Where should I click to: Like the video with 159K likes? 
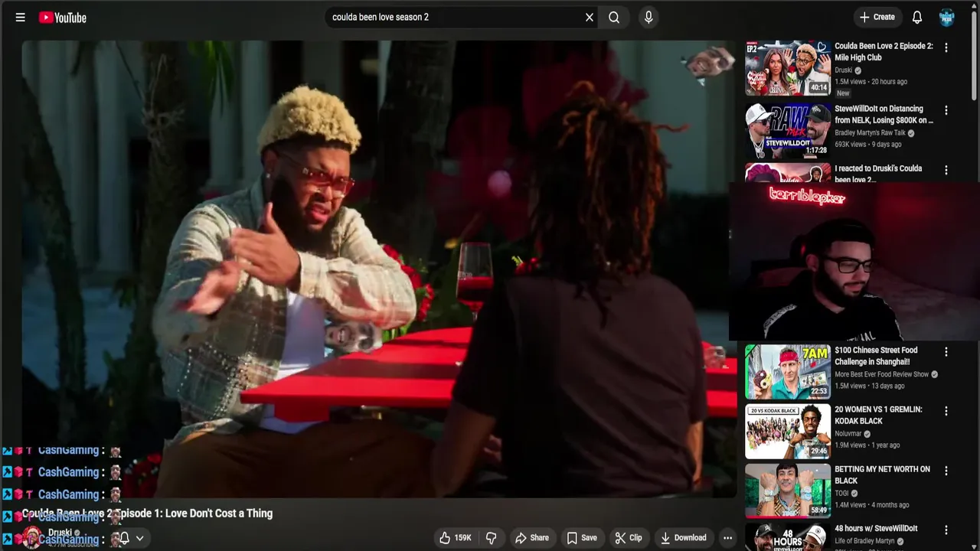[455, 538]
